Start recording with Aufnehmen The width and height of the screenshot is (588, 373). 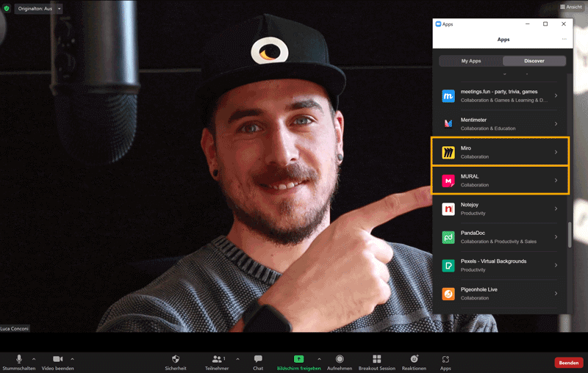[x=340, y=359]
